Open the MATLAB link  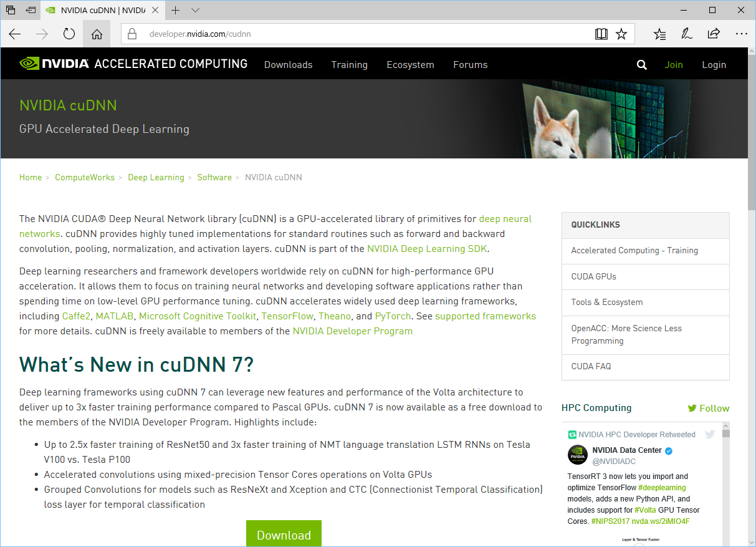(115, 316)
